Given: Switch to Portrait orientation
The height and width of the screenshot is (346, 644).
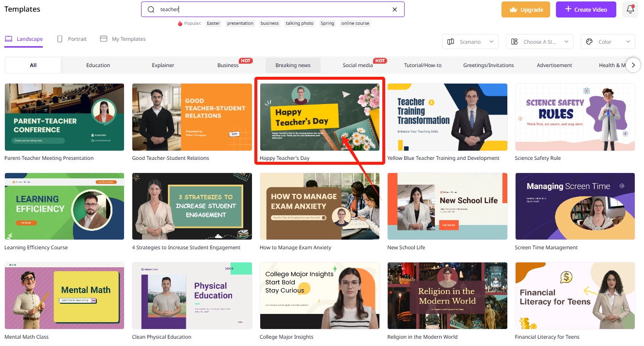Looking at the screenshot, I should click(x=72, y=39).
